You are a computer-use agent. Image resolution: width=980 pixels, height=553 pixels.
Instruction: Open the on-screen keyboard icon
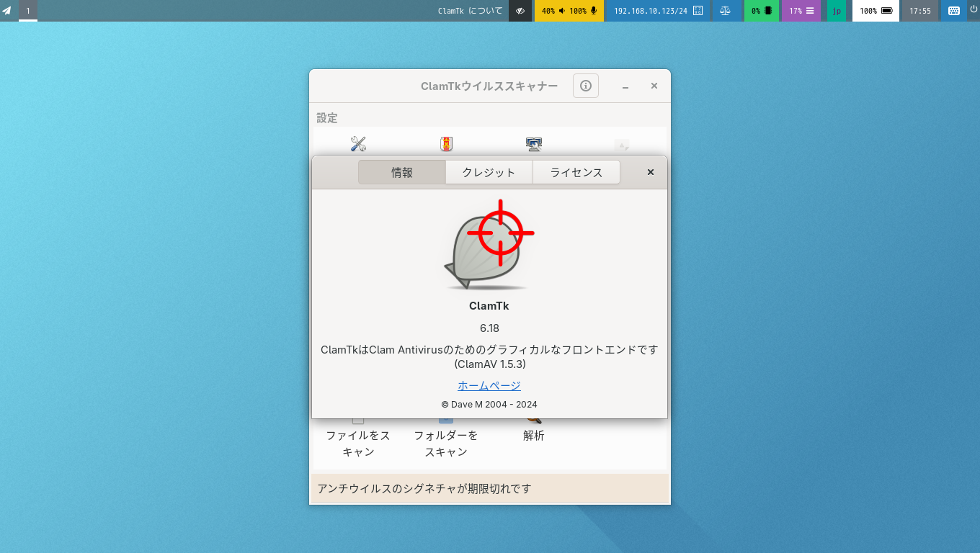[954, 11]
